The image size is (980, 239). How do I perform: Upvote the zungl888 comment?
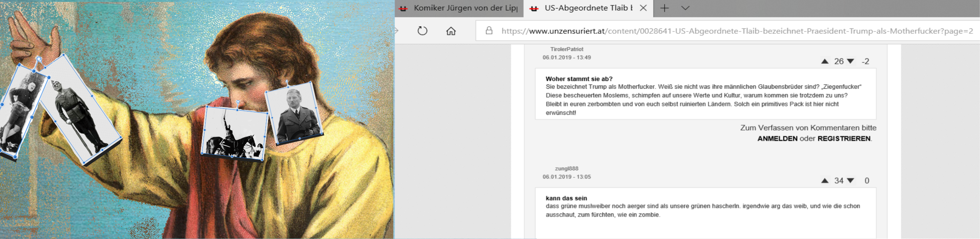(x=825, y=181)
